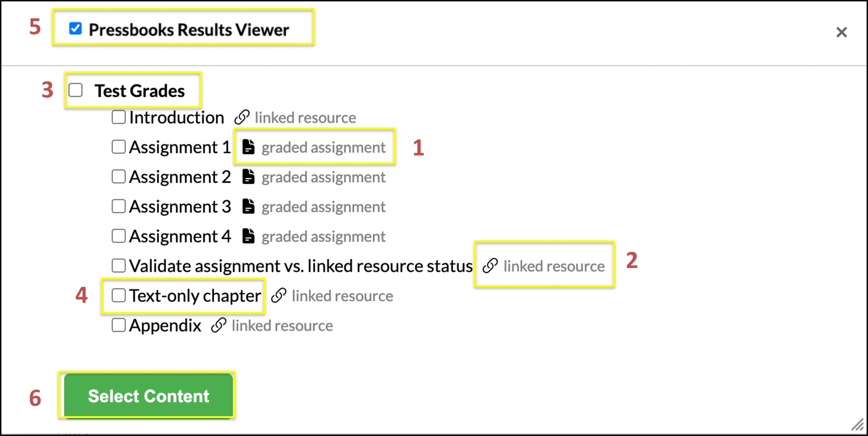Check Validate assignment vs. linked resource status box
The image size is (868, 436).
click(119, 266)
